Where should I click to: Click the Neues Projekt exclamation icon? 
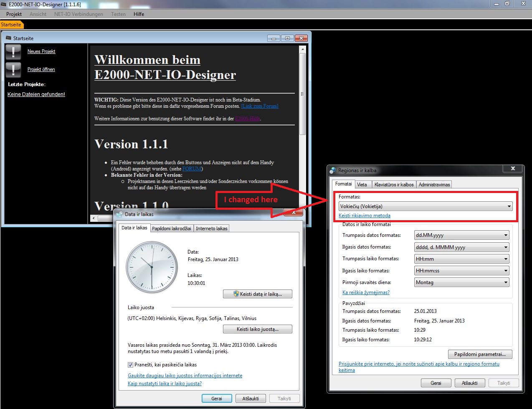(x=13, y=52)
